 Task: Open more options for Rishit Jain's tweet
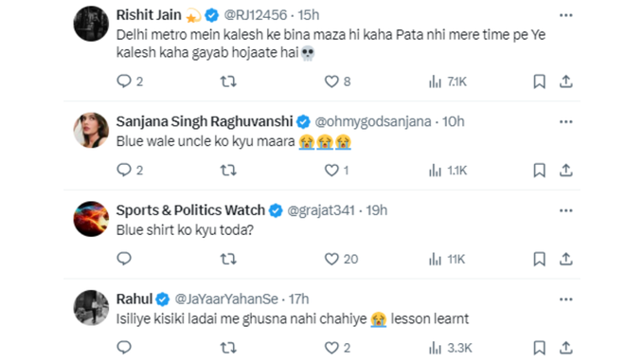pos(566,15)
